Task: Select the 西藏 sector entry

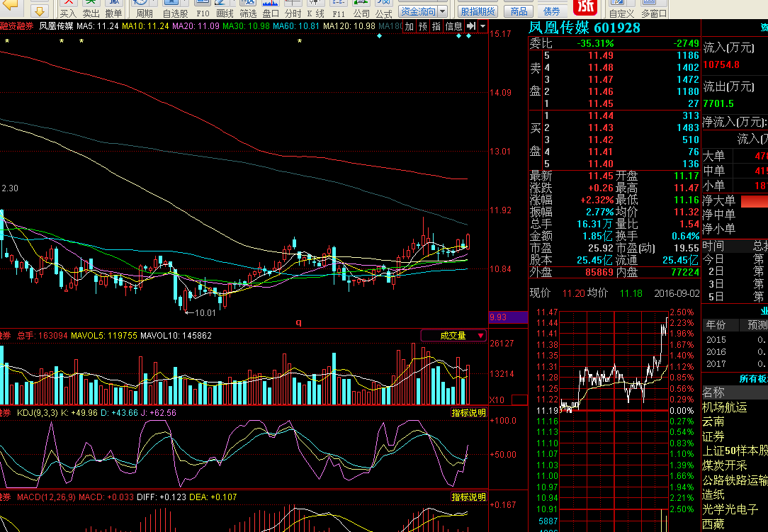Action: [713, 524]
